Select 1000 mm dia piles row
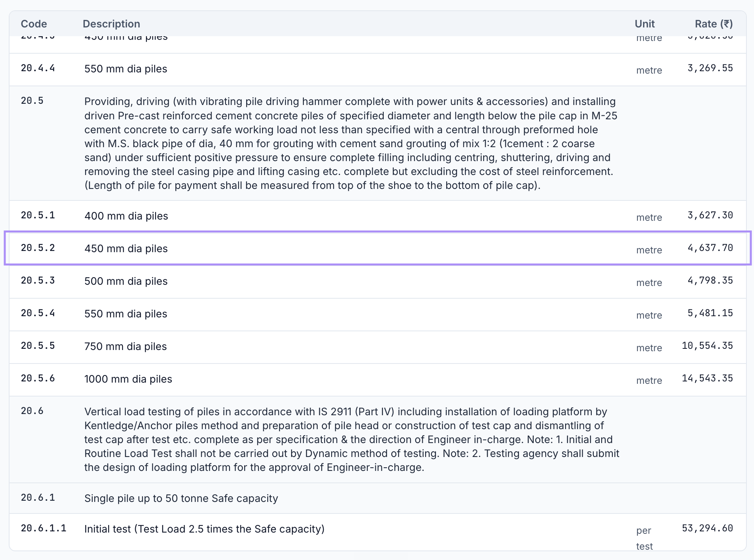The height and width of the screenshot is (560, 754). pyautogui.click(x=377, y=379)
